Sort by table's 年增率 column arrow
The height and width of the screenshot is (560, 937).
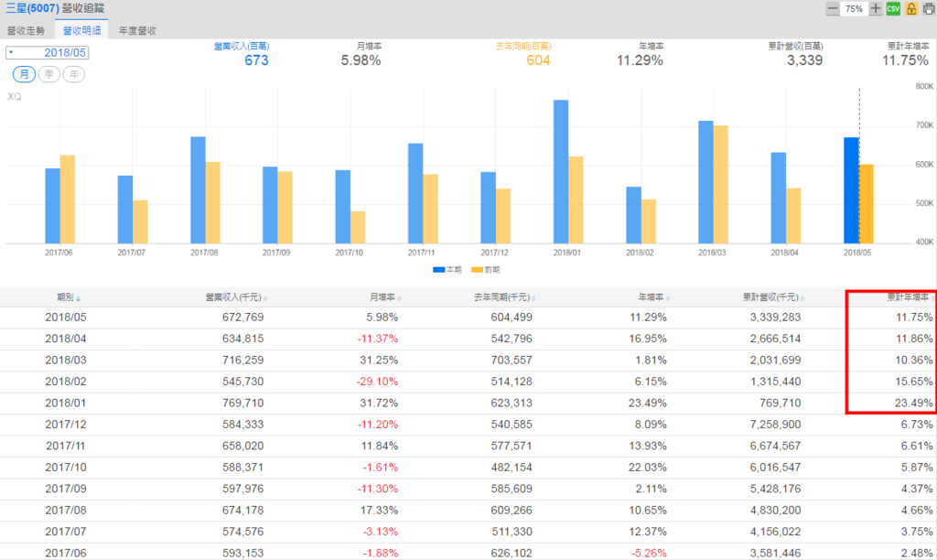(x=667, y=299)
